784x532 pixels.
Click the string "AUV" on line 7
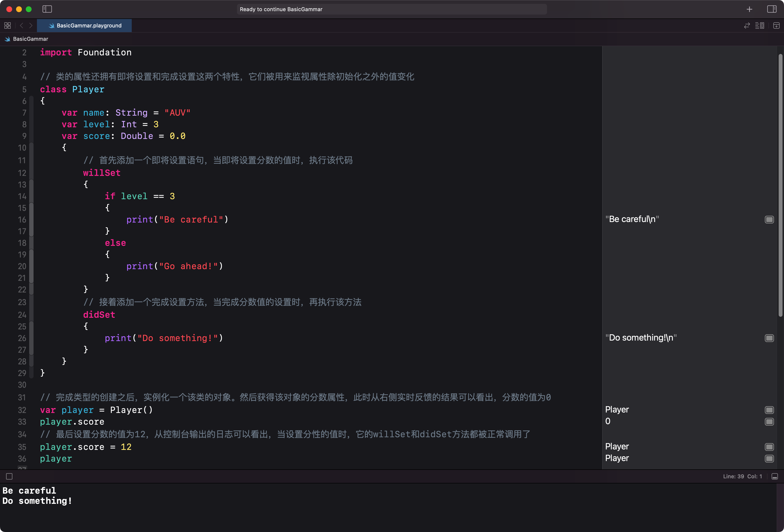point(177,113)
